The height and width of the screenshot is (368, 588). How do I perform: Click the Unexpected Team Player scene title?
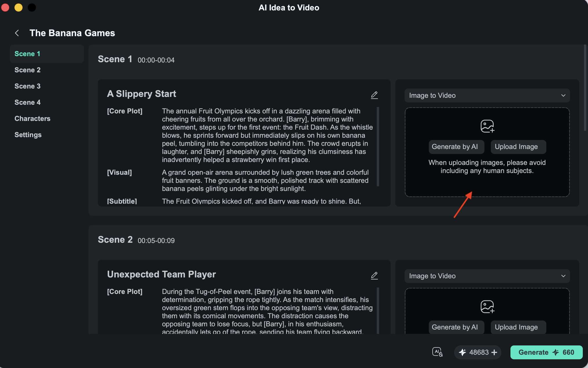click(x=161, y=274)
